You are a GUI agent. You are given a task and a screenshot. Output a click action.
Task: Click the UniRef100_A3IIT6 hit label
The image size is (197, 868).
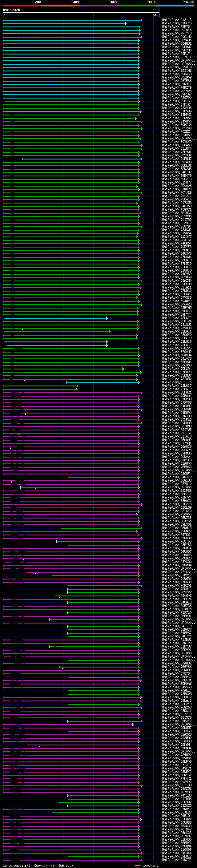[176, 383]
